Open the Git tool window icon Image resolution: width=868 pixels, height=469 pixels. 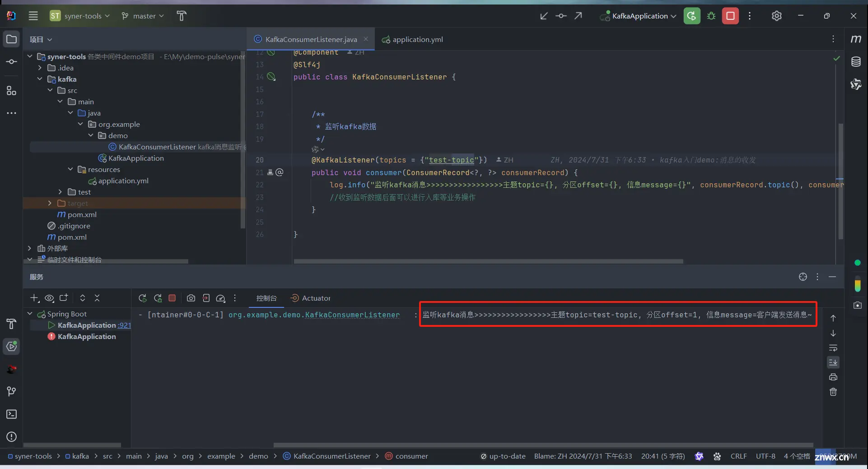pos(11,391)
